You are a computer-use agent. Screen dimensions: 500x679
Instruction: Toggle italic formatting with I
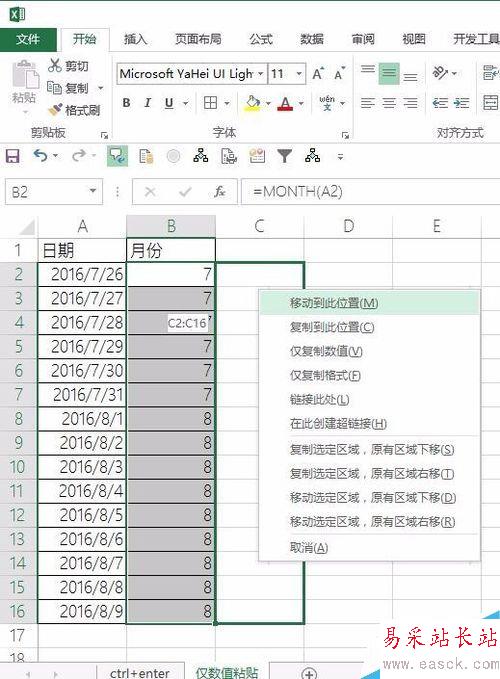click(x=148, y=103)
